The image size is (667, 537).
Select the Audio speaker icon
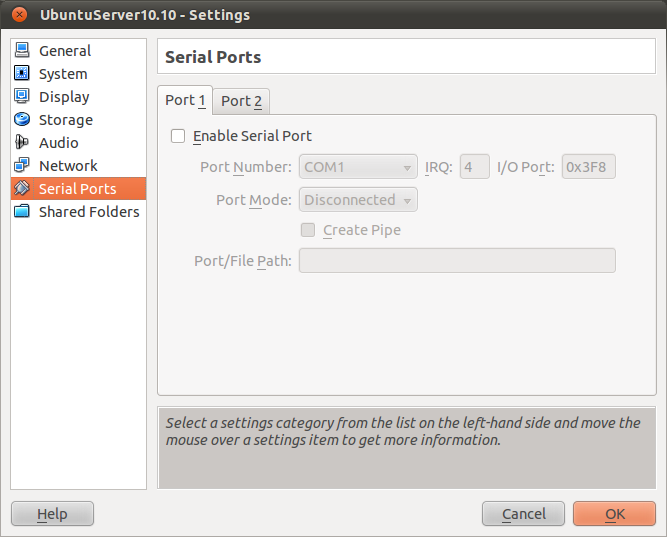[x=22, y=143]
